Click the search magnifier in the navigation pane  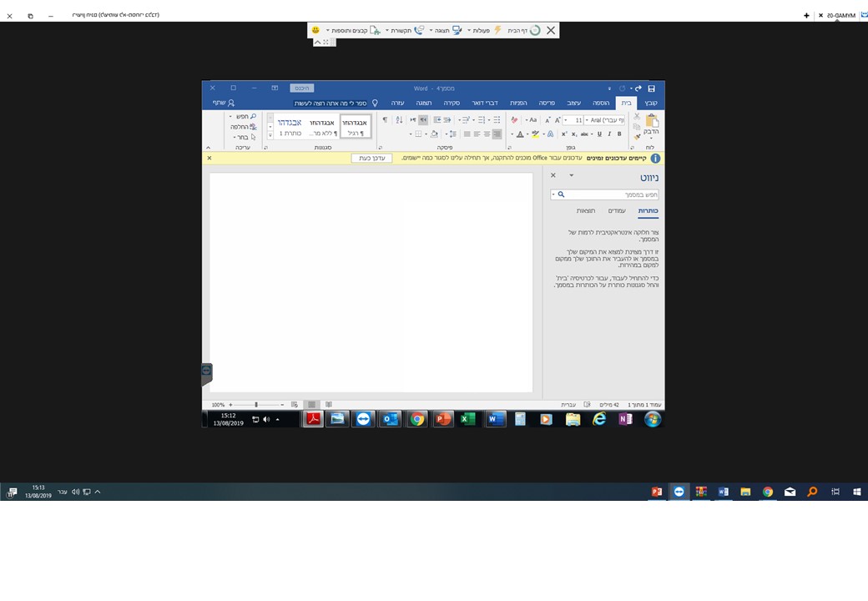pos(561,194)
